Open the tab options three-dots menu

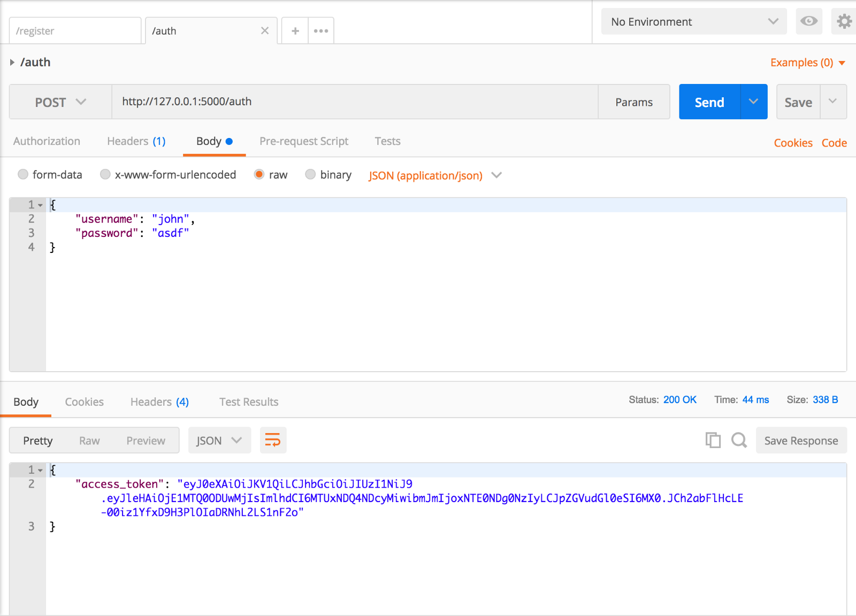pyautogui.click(x=321, y=31)
